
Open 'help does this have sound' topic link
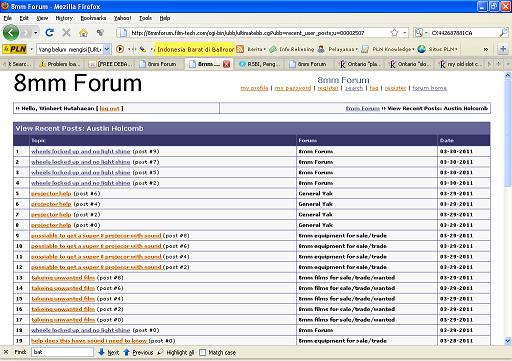click(89, 341)
